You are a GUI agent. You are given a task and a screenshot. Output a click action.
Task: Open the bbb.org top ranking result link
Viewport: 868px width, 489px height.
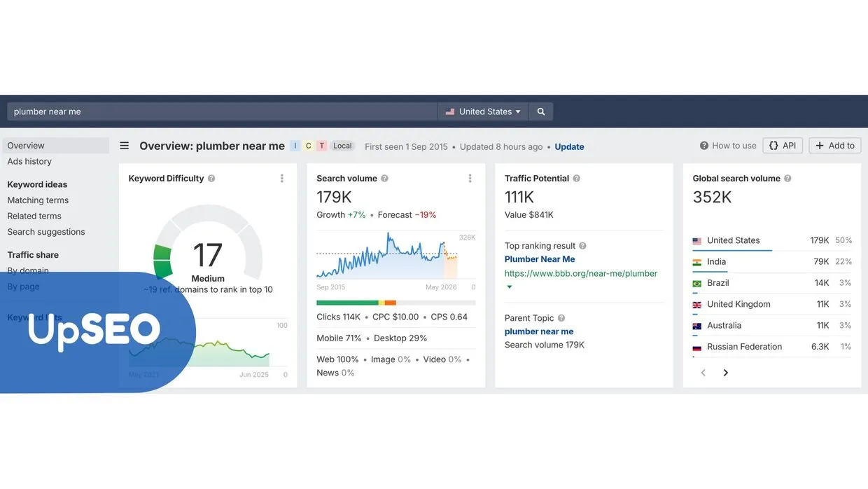(581, 273)
